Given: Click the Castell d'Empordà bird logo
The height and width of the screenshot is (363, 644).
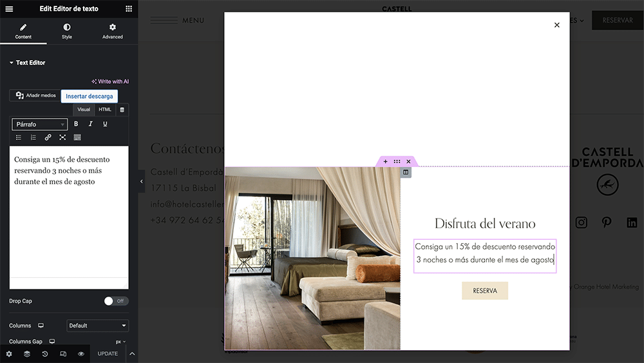Looking at the screenshot, I should pyautogui.click(x=607, y=184).
